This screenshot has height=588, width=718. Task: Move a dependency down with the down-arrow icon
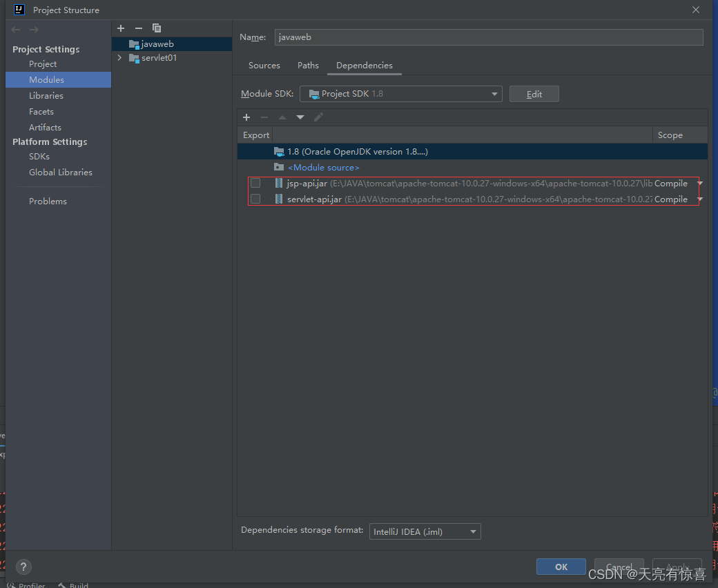coord(300,117)
